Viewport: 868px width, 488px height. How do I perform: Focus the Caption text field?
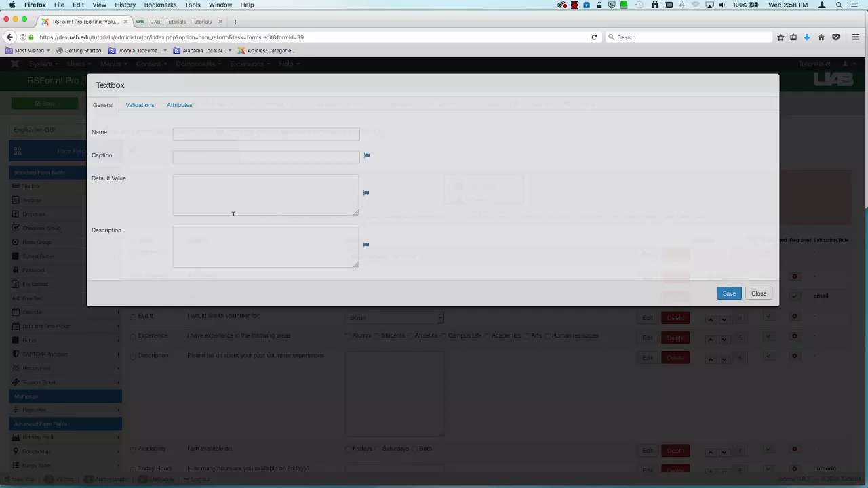266,157
